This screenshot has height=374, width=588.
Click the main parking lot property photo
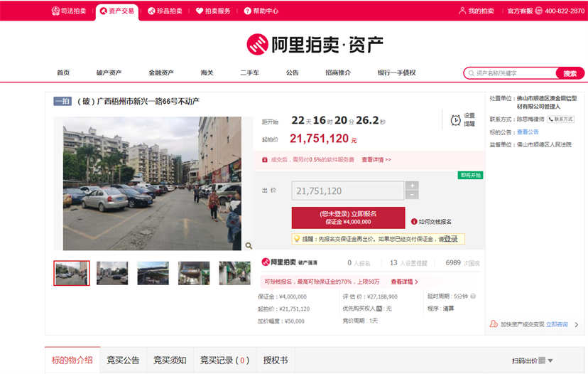coord(152,183)
